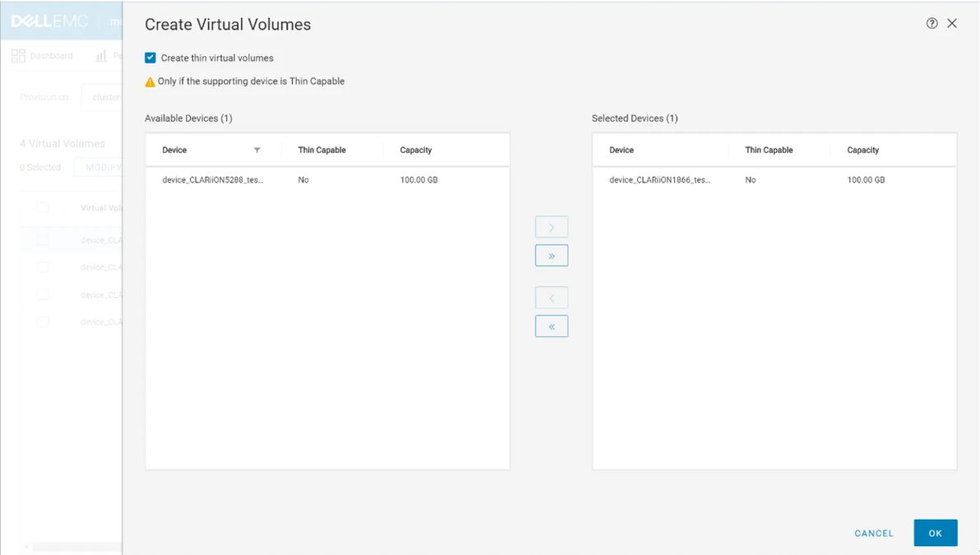Sort Available Devices by Thin Capable column

pos(321,150)
